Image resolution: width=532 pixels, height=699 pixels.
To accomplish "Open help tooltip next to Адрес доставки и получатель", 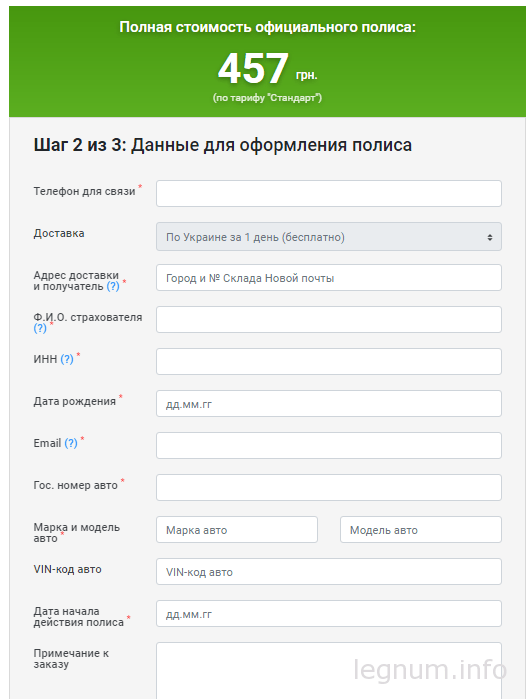I will pos(113,286).
